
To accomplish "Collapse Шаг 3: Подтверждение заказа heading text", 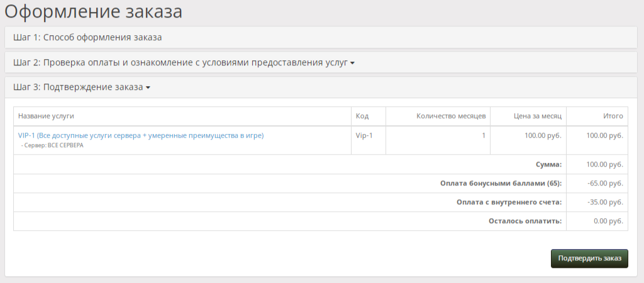I will [x=78, y=87].
